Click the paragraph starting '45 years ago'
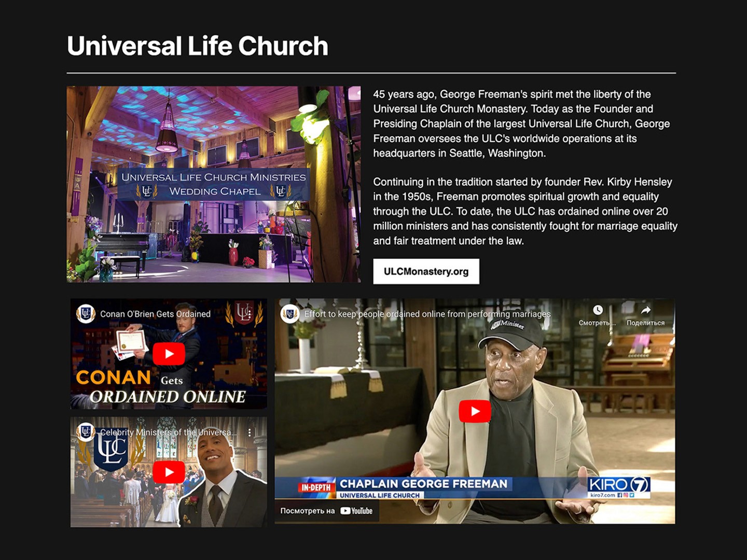Image resolution: width=747 pixels, height=560 pixels. (521, 123)
